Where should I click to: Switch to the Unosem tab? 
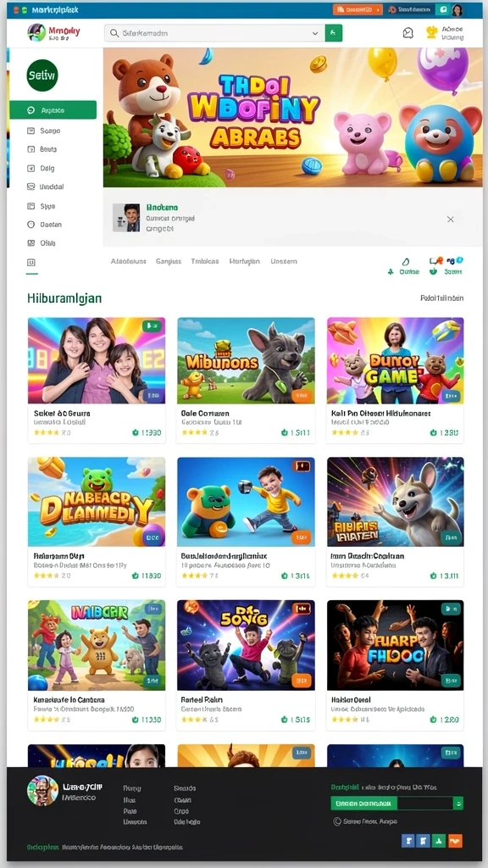tap(284, 261)
